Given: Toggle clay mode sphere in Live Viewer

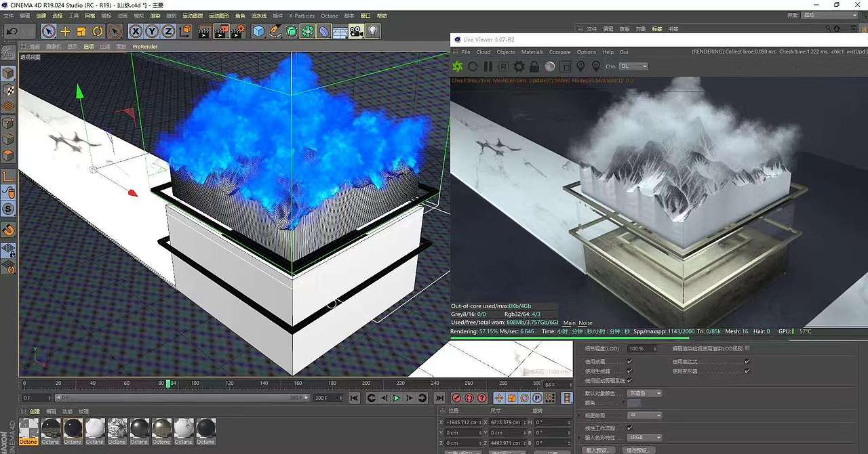Looking at the screenshot, I should [550, 66].
